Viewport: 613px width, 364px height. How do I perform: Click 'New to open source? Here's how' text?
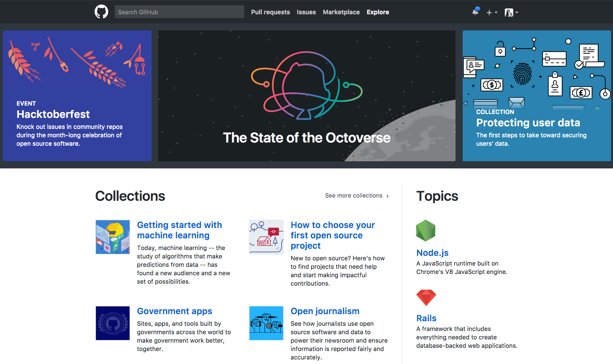[338, 258]
